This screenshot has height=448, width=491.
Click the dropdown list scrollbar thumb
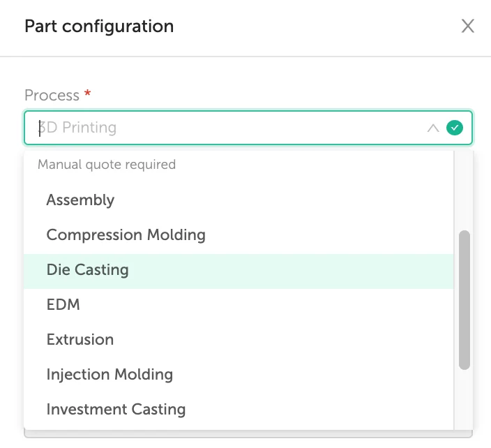tap(464, 300)
